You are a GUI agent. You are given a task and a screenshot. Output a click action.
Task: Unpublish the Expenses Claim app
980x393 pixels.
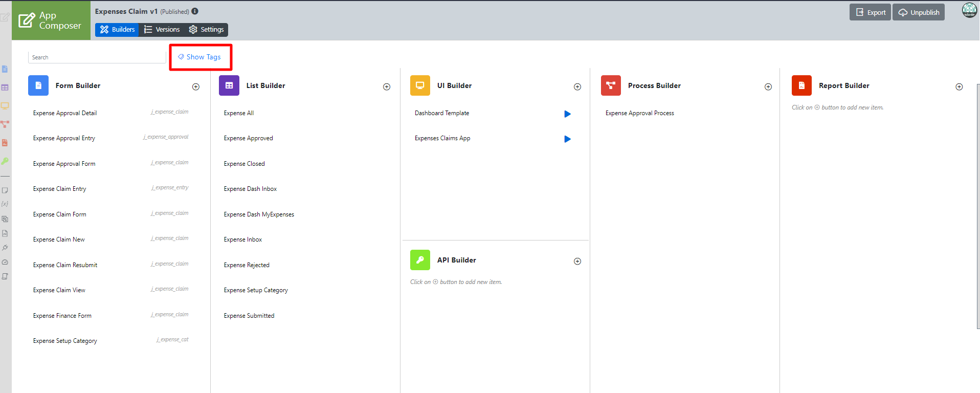tap(919, 12)
